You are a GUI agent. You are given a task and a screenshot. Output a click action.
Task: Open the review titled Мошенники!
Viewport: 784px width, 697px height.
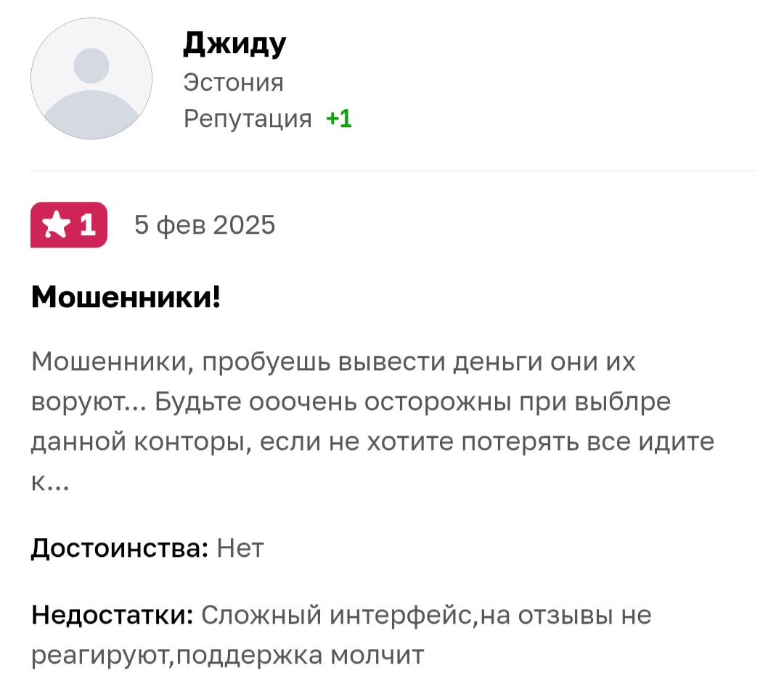pyautogui.click(x=126, y=297)
